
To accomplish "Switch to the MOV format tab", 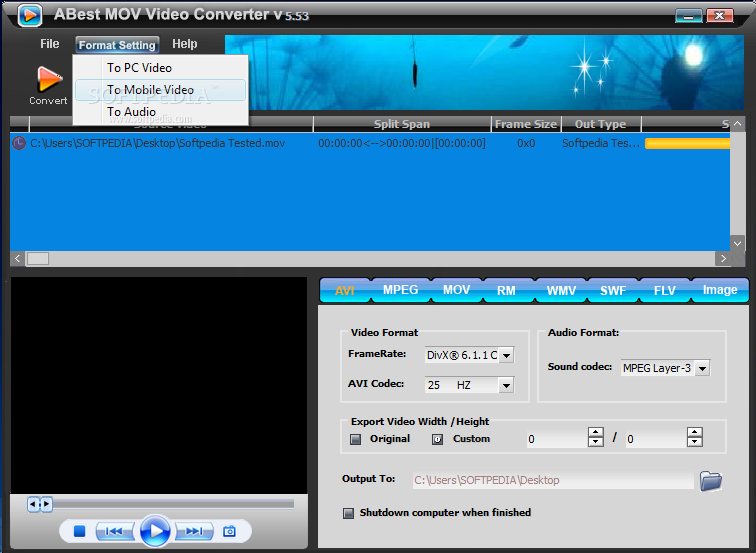I will pyautogui.click(x=456, y=290).
